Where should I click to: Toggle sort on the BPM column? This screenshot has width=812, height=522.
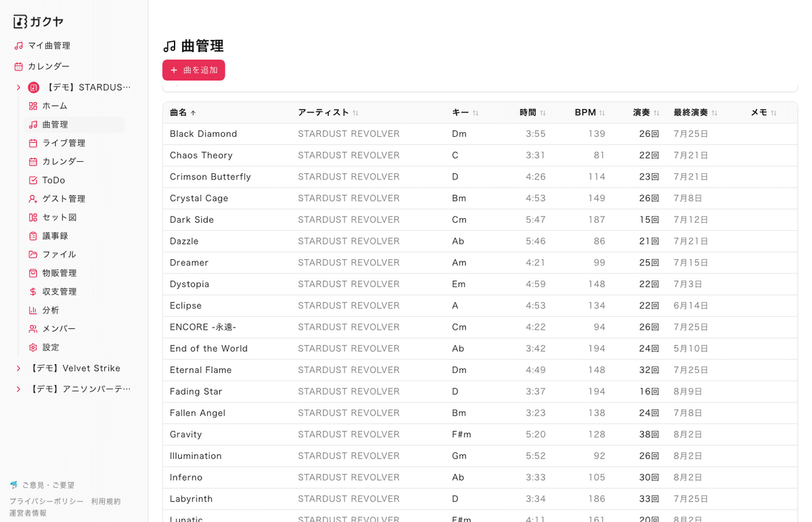pos(603,112)
